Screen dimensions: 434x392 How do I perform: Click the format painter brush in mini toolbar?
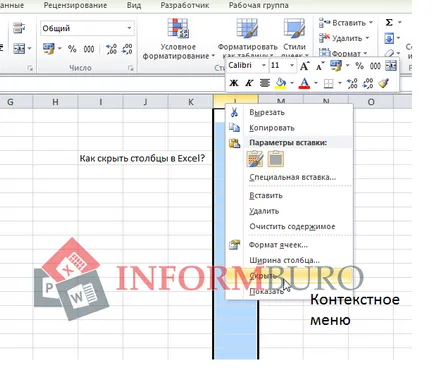pyautogui.click(x=384, y=83)
